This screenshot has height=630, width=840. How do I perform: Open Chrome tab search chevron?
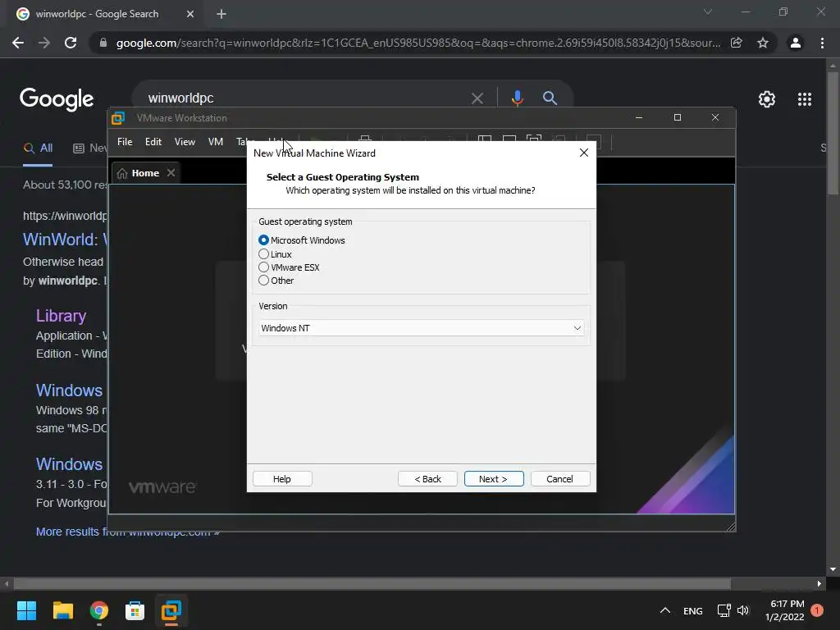point(708,11)
